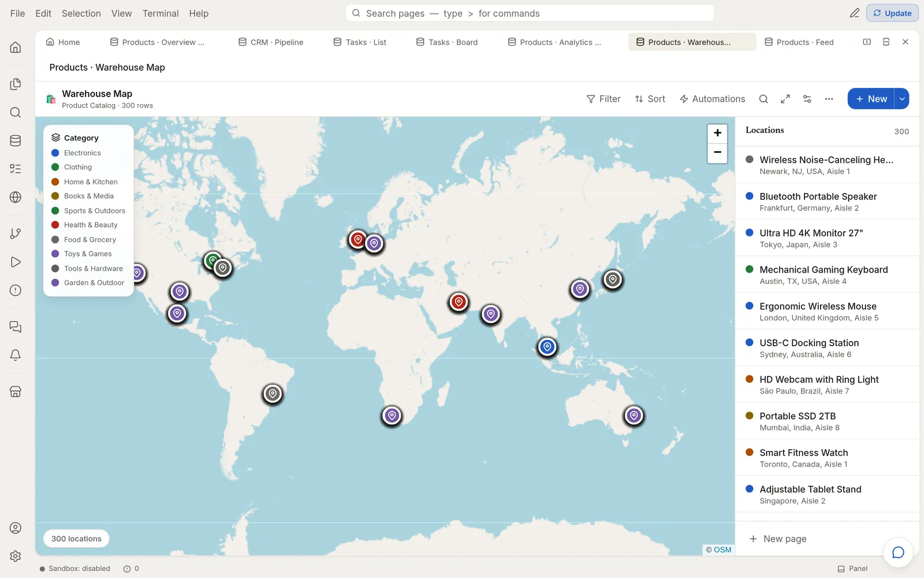This screenshot has height=578, width=924.
Task: Click the play/run icon in sidebar
Action: pyautogui.click(x=16, y=262)
